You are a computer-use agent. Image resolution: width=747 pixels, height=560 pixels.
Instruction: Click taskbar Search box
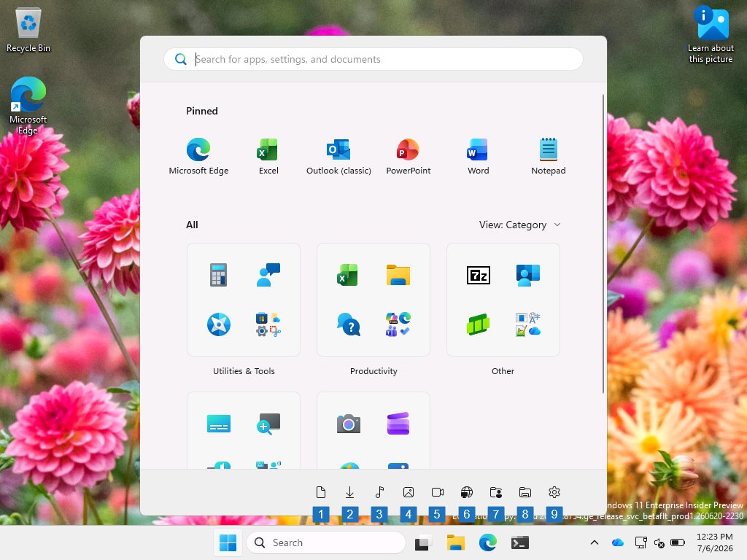pyautogui.click(x=326, y=542)
